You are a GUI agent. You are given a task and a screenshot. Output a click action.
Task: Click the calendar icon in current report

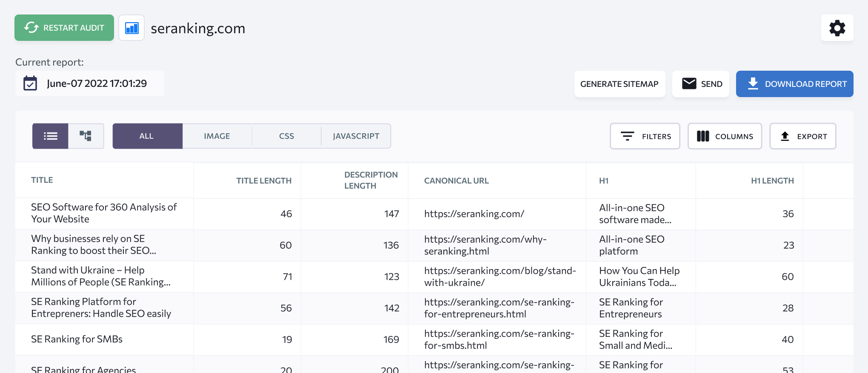30,83
